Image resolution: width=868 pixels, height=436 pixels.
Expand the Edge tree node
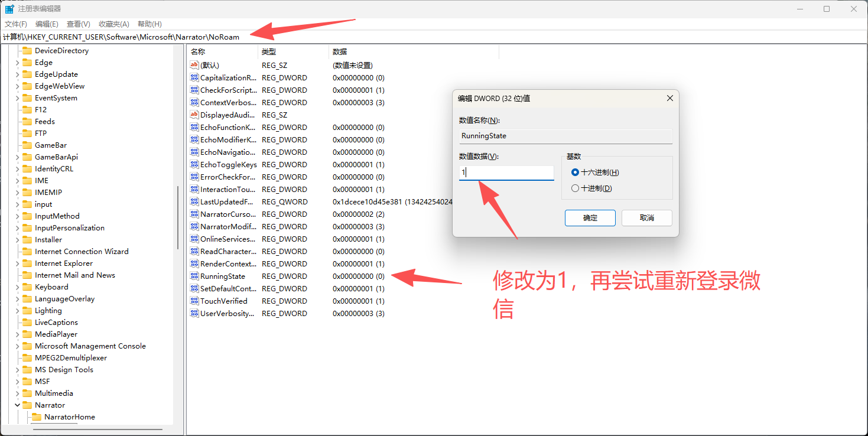[17, 62]
